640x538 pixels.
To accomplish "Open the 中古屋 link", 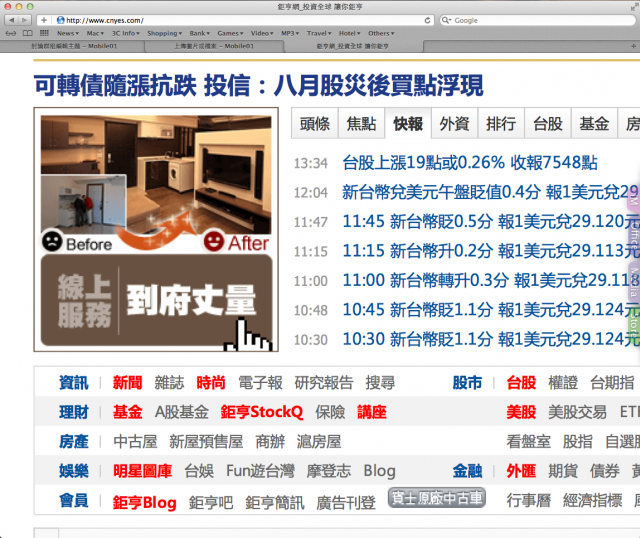I will pyautogui.click(x=135, y=442).
